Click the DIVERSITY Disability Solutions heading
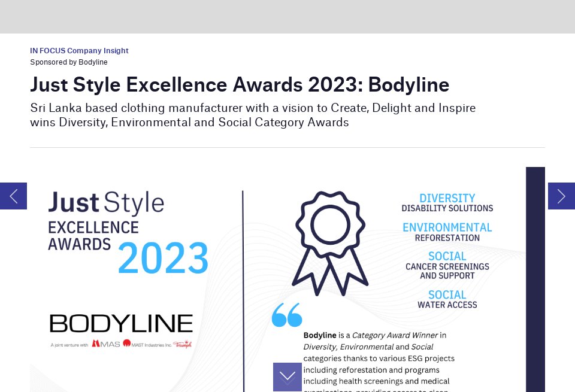 [x=447, y=202]
